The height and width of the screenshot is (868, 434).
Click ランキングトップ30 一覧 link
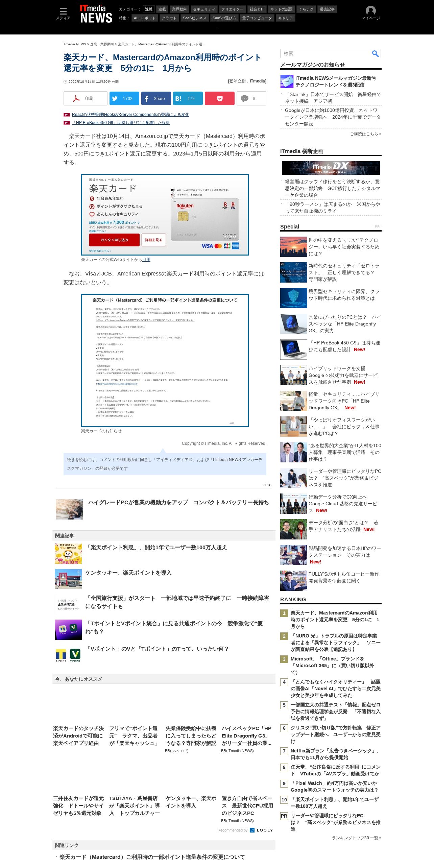tap(357, 838)
